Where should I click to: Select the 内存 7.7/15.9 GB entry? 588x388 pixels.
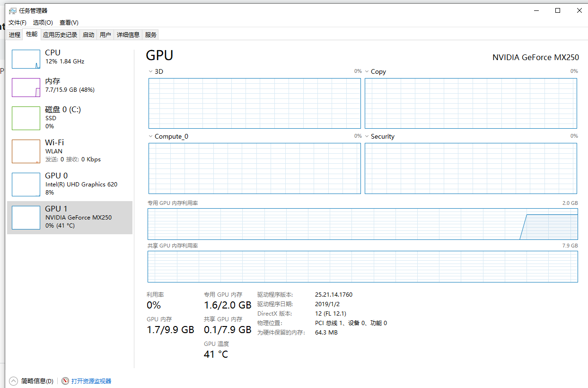tap(70, 88)
